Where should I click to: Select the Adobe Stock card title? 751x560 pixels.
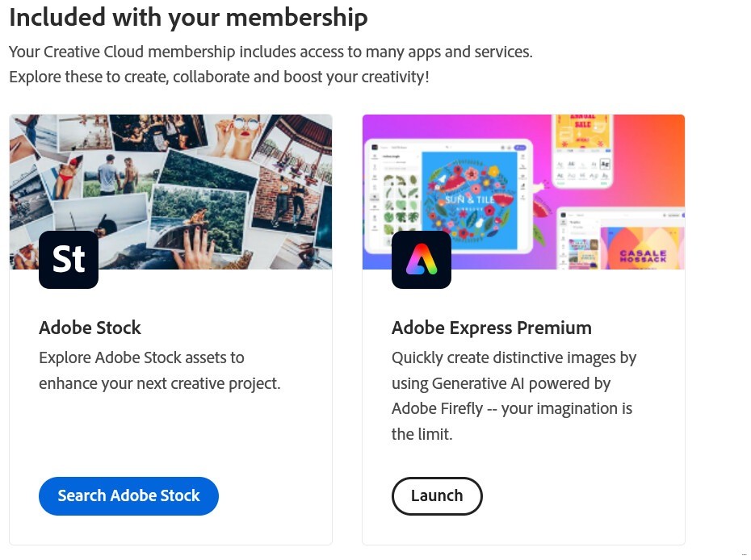click(x=90, y=328)
